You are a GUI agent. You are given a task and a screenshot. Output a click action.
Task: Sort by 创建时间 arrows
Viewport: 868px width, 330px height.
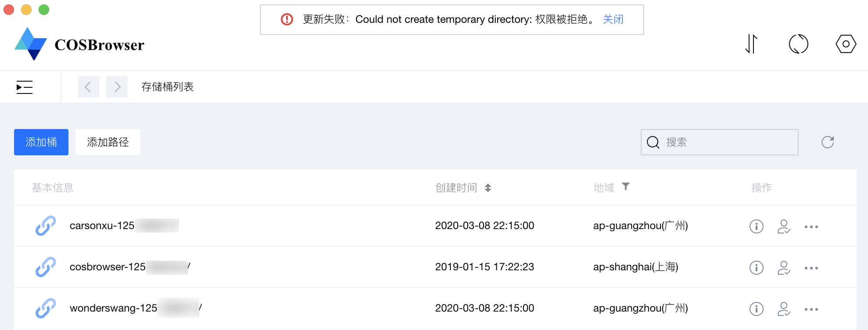488,188
